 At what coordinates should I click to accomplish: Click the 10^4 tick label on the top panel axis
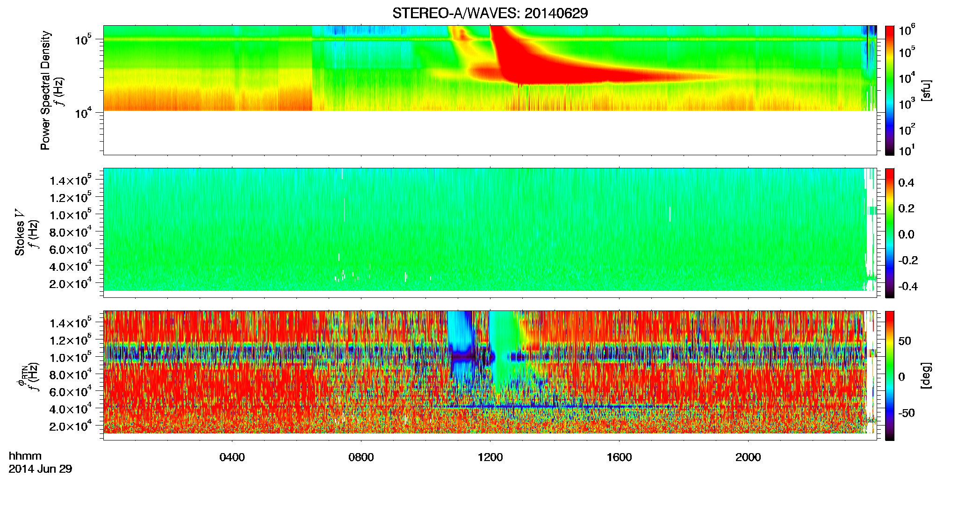pos(84,113)
